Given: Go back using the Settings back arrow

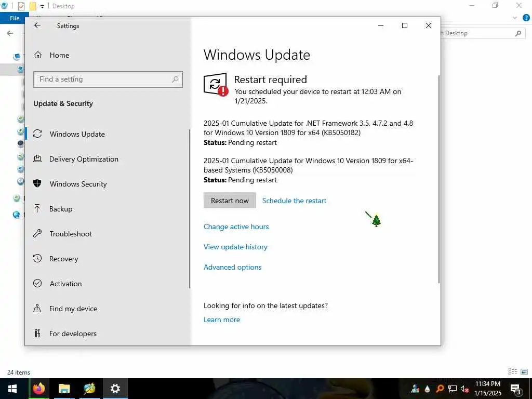Looking at the screenshot, I should click(37, 25).
